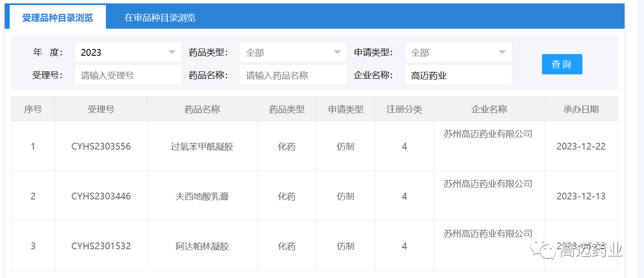This screenshot has height=278, width=644.
Task: Click the 查询 button
Action: point(562,64)
